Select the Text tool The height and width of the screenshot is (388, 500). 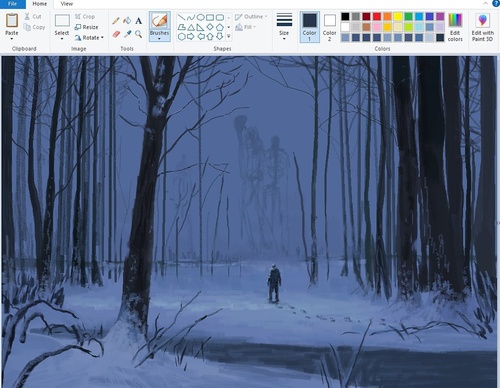tap(139, 21)
